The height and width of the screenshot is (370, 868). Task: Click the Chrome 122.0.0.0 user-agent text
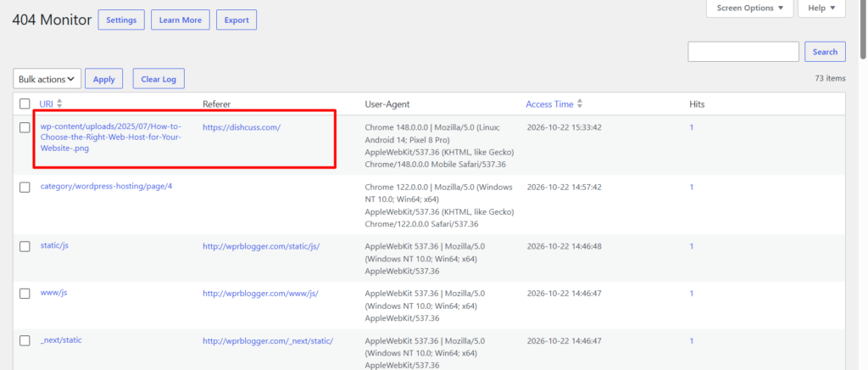coord(440,205)
